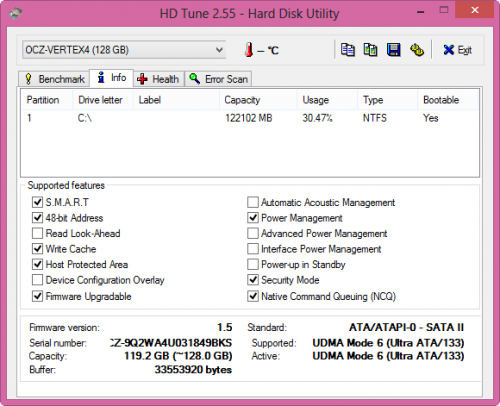Click the red cross Health tab icon

click(x=142, y=79)
